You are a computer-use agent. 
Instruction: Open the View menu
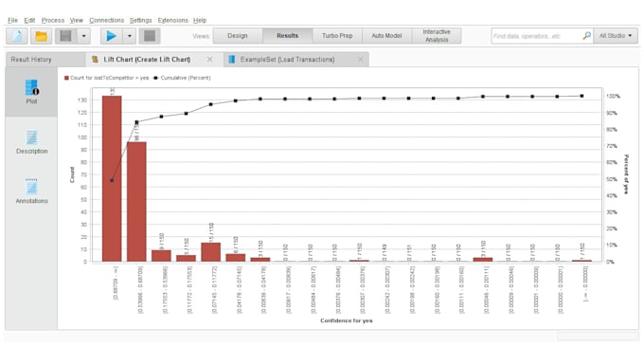tap(77, 20)
